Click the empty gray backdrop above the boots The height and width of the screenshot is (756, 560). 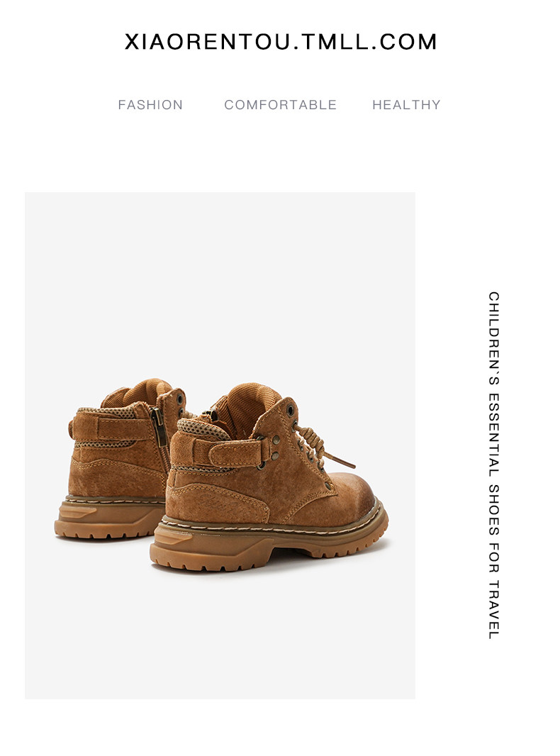pyautogui.click(x=220, y=279)
